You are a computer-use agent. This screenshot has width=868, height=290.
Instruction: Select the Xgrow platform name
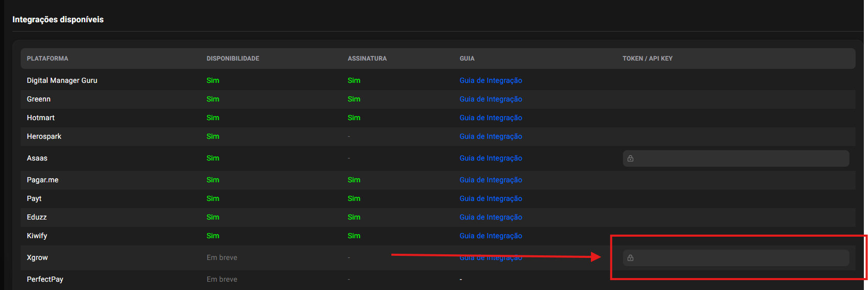[37, 257]
